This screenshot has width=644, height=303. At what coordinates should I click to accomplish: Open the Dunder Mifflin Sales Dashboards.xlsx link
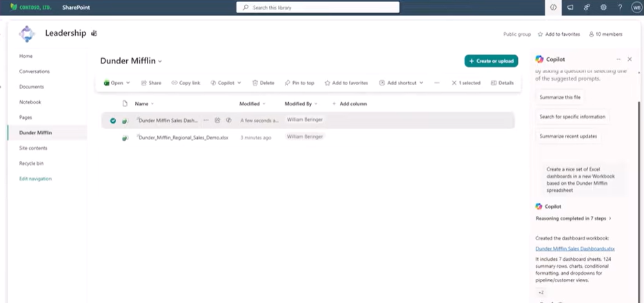coord(575,248)
